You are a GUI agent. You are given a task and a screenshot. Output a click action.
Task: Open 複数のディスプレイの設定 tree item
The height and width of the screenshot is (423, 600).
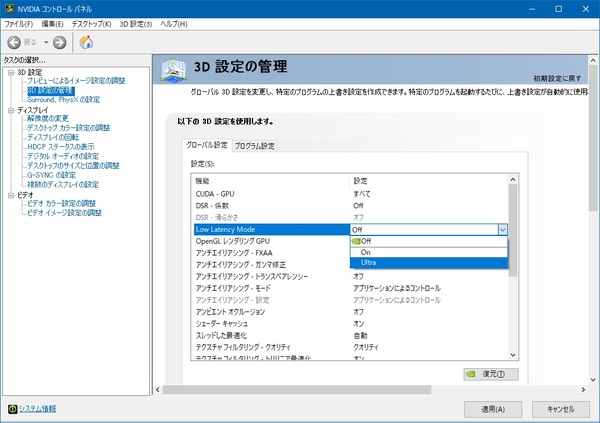point(63,185)
